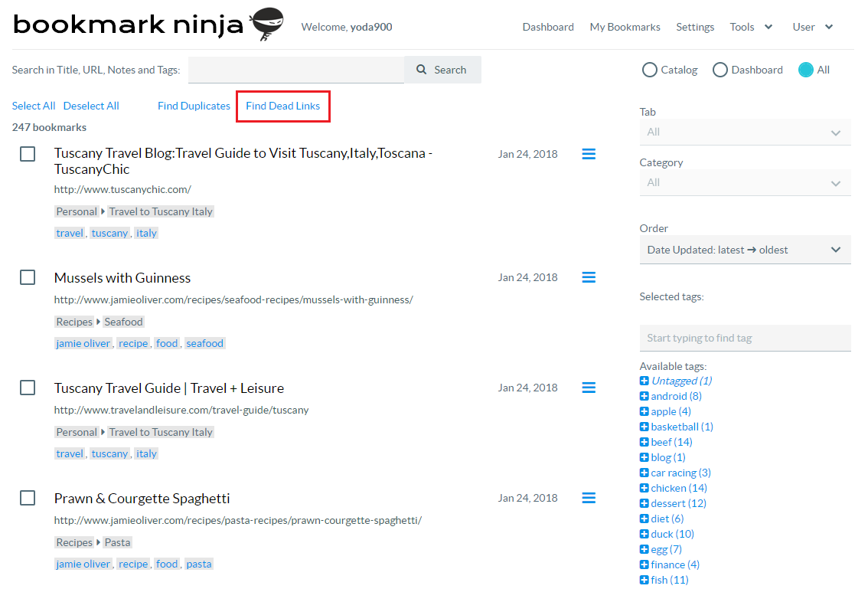Image resolution: width=868 pixels, height=589 pixels.
Task: Click the magnifier icon on the Search button
Action: click(x=420, y=69)
